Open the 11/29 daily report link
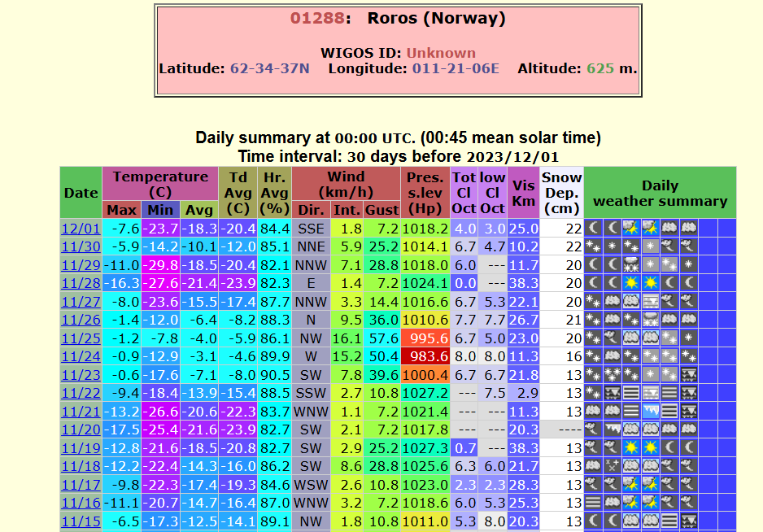This screenshot has width=763, height=532. pos(81,265)
